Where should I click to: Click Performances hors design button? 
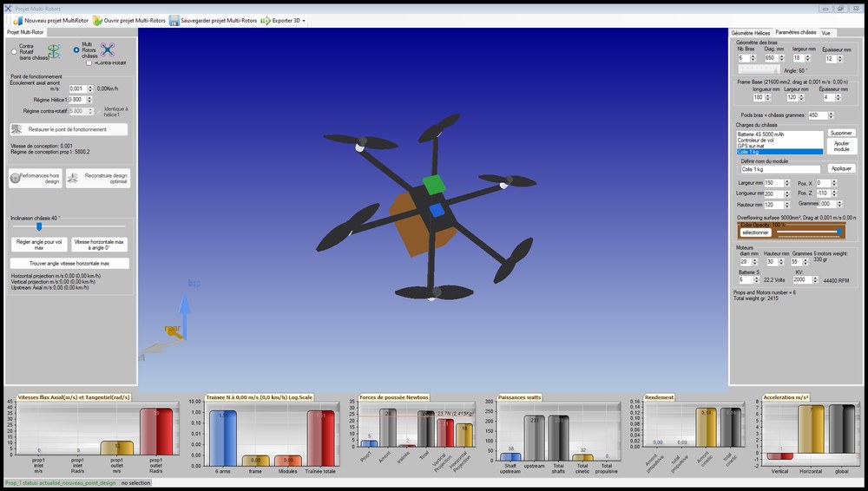(36, 178)
